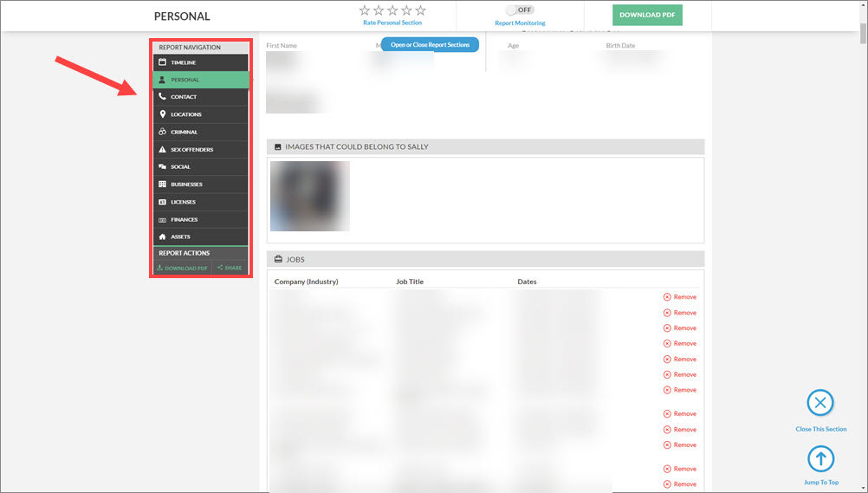
Task: Navigate to the Social section
Action: 200,166
